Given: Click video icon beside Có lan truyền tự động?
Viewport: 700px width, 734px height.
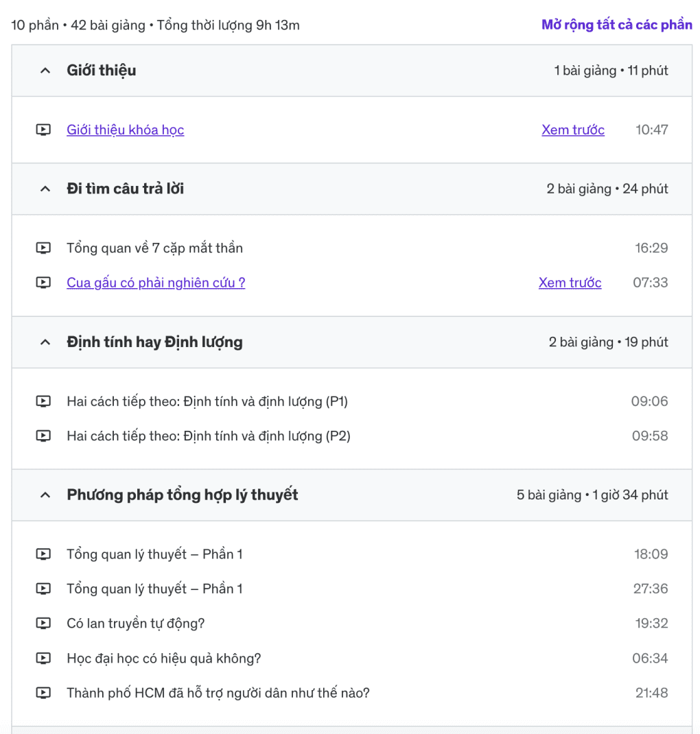Looking at the screenshot, I should 43,624.
